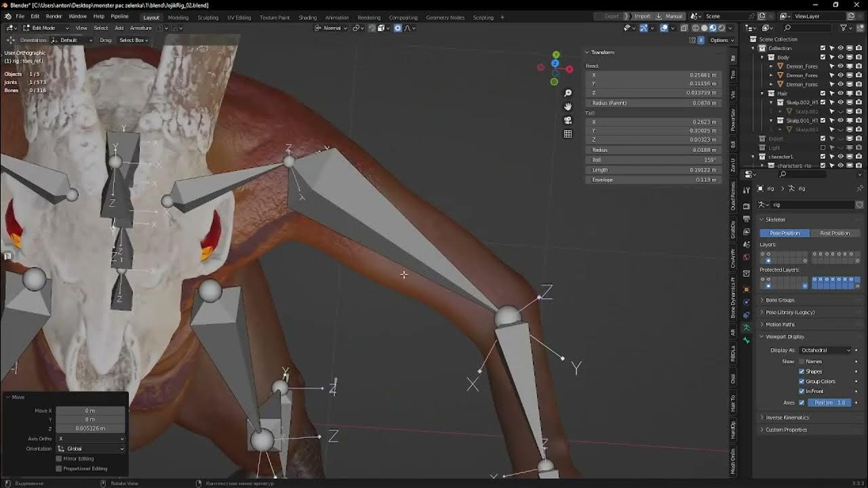This screenshot has width=868, height=488.
Task: Select rendered shading mode icon
Action: 722,28
